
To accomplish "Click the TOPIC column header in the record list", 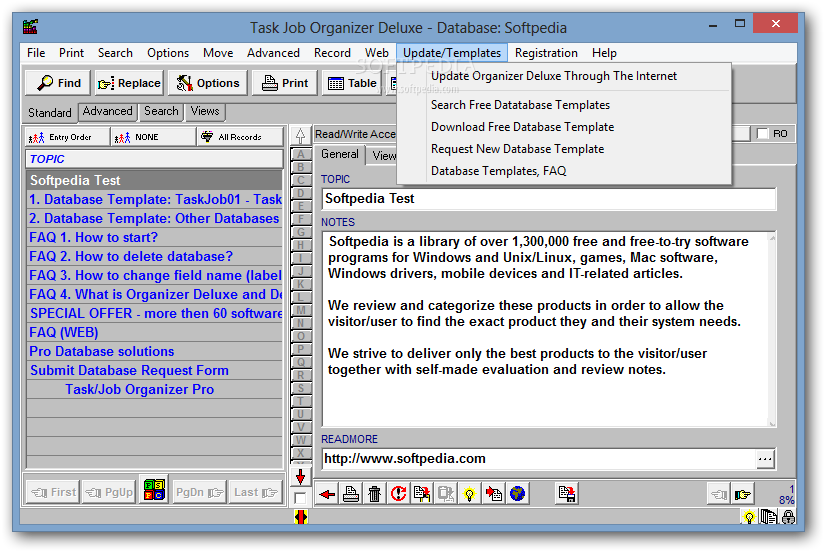I will pyautogui.click(x=154, y=159).
